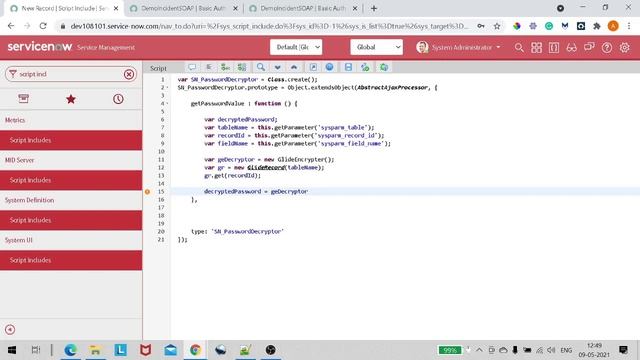Open application scope picker 'Global'
The height and width of the screenshot is (360, 640).
[x=376, y=47]
